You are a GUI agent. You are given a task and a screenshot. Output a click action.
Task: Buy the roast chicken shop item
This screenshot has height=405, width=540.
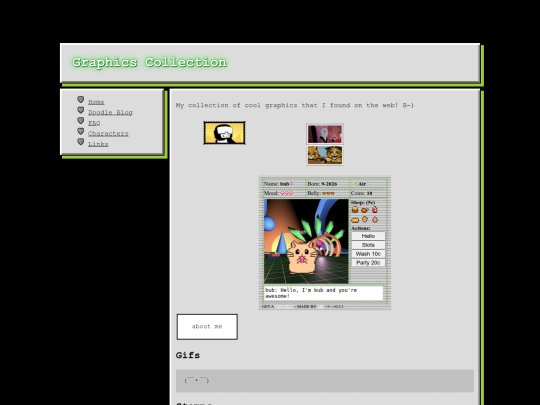coord(365,210)
